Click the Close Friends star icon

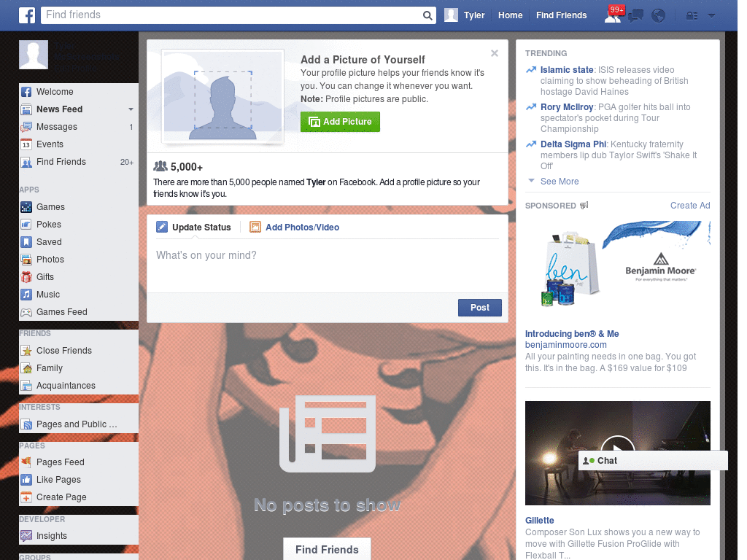pos(26,351)
